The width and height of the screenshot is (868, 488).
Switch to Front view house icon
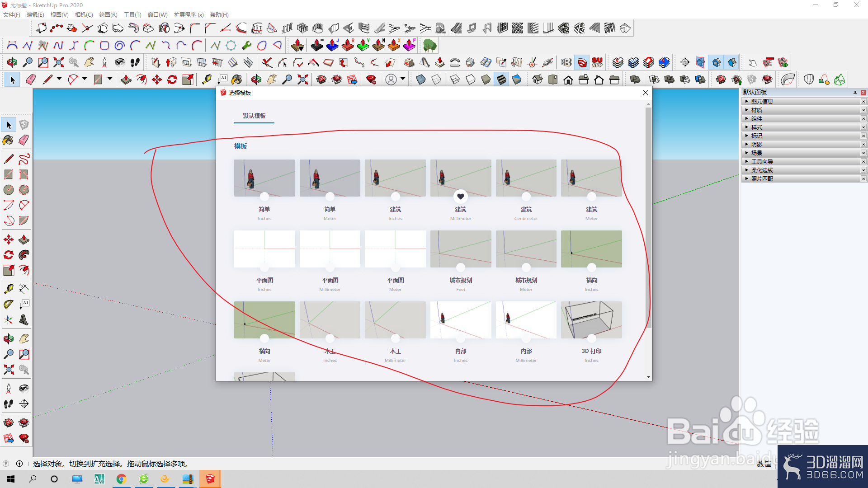point(568,80)
